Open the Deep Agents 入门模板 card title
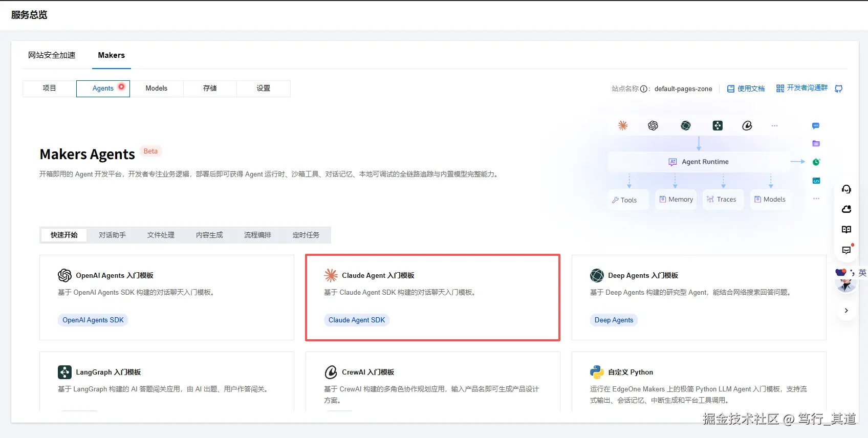This screenshot has width=868, height=438. [x=643, y=275]
